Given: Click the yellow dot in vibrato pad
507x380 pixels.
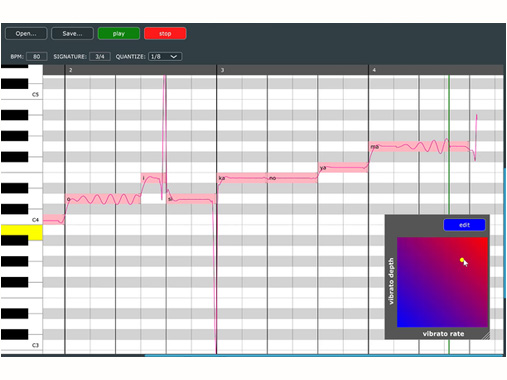Looking at the screenshot, I should 462,260.
